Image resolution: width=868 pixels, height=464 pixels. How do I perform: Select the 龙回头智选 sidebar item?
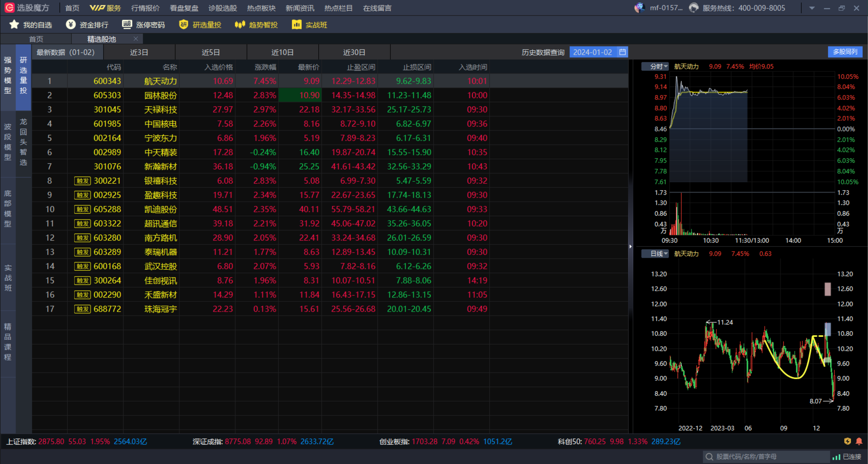coord(23,142)
